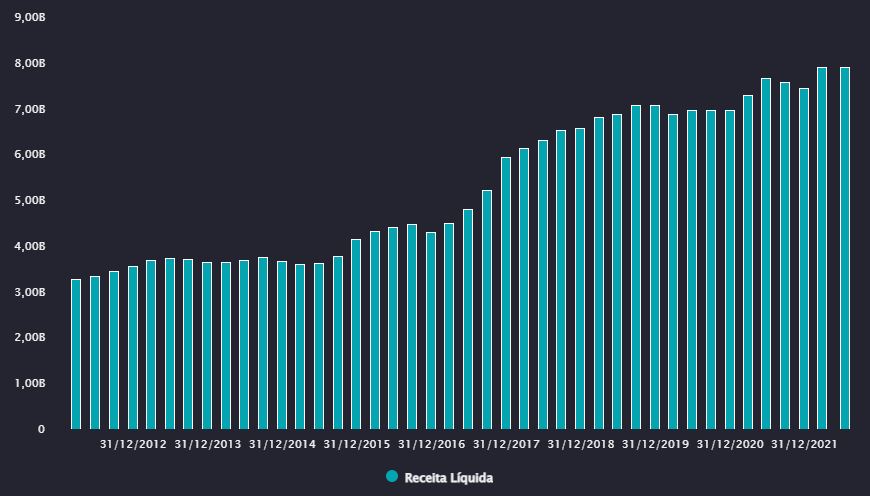
Task: Select the bar above 31/12/2013
Action: click(x=207, y=346)
